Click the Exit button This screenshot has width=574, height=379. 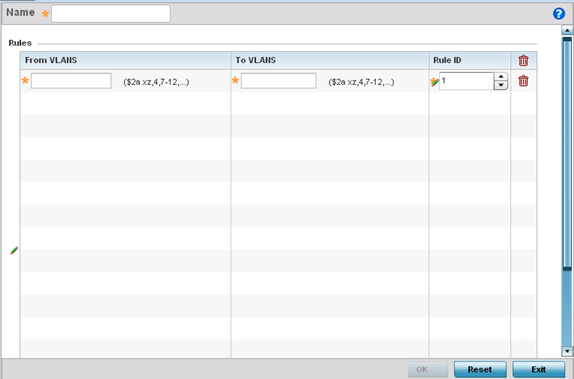pyautogui.click(x=538, y=369)
